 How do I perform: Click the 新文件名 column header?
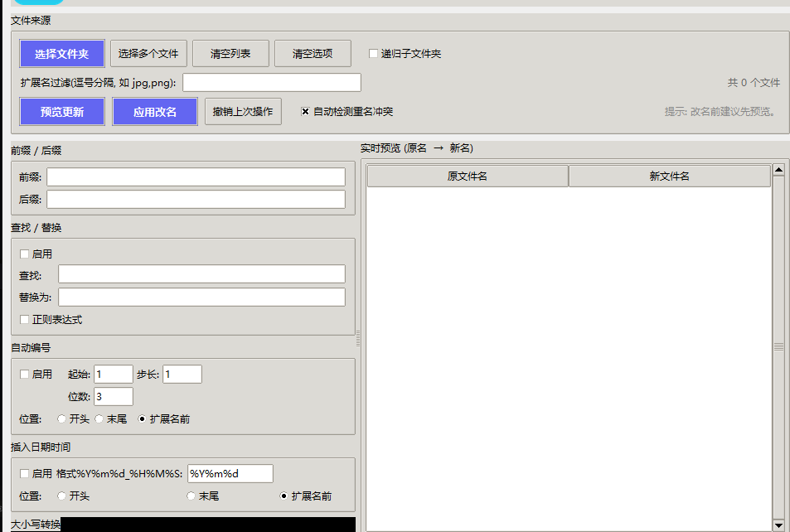670,177
